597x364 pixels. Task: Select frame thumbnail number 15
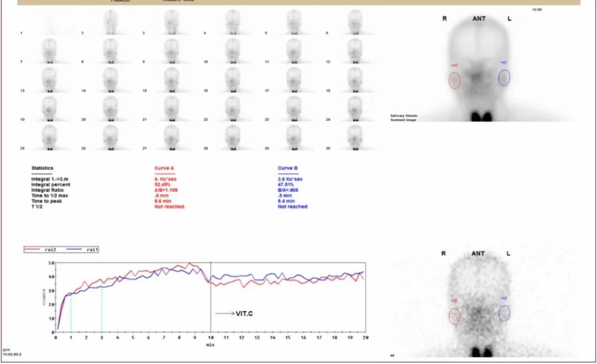pos(171,80)
